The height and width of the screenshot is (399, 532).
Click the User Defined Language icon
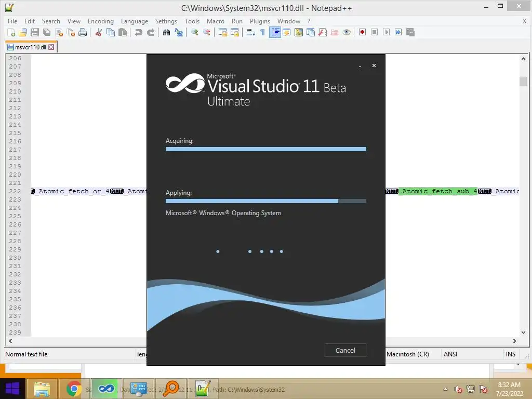287,33
